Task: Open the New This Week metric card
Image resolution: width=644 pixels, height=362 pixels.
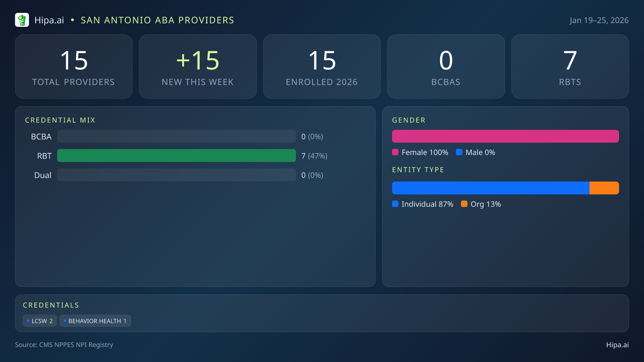Action: pyautogui.click(x=198, y=66)
